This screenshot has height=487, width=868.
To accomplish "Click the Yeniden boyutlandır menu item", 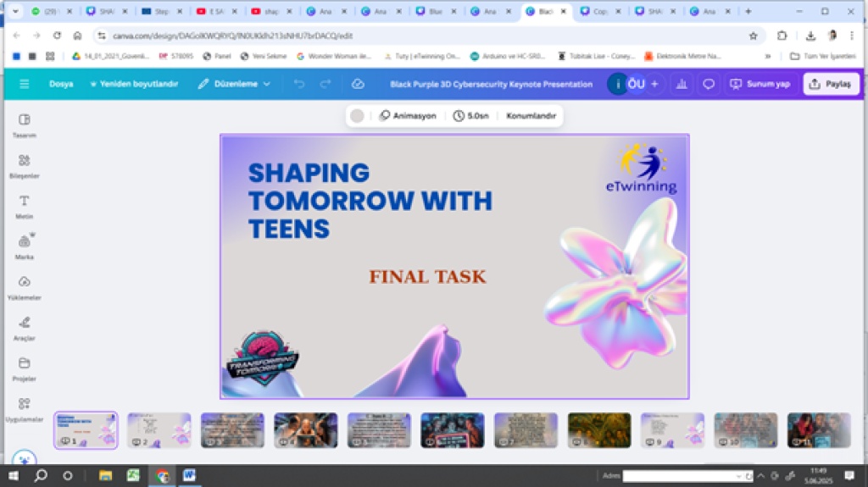I will 134,84.
